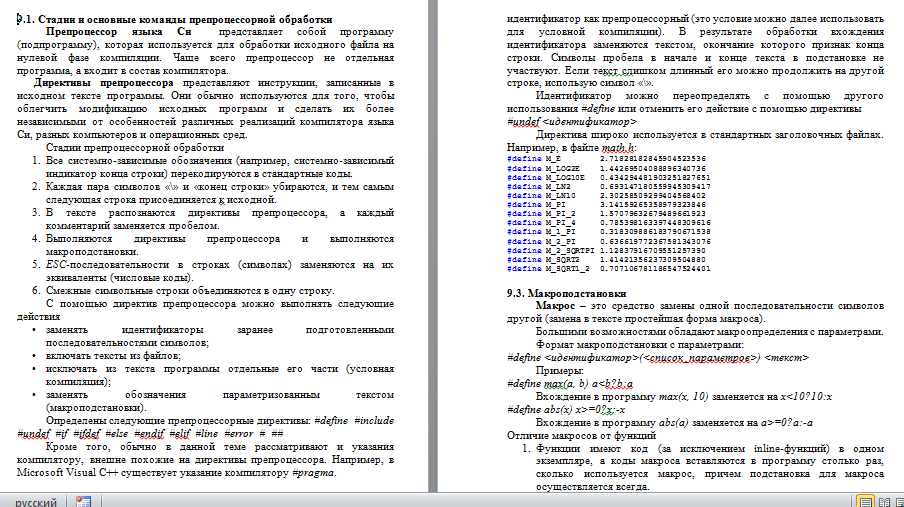904x507 pixels.
Task: Click the underlined file name 'math.h'
Action: coord(618,147)
